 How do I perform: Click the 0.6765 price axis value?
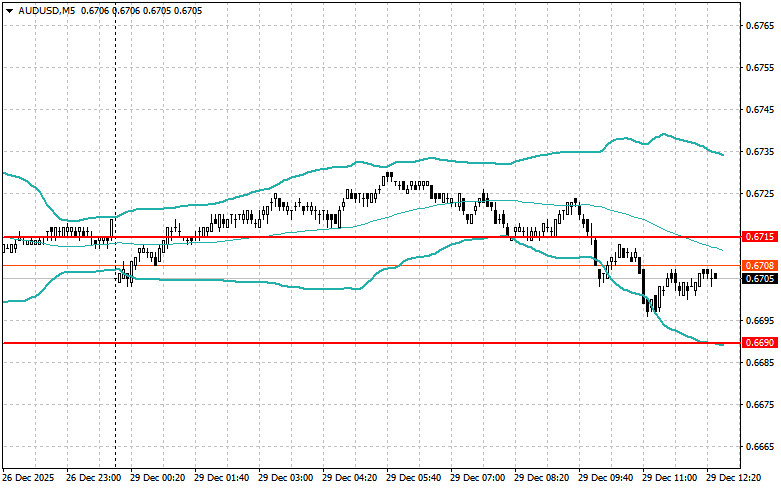[x=761, y=25]
